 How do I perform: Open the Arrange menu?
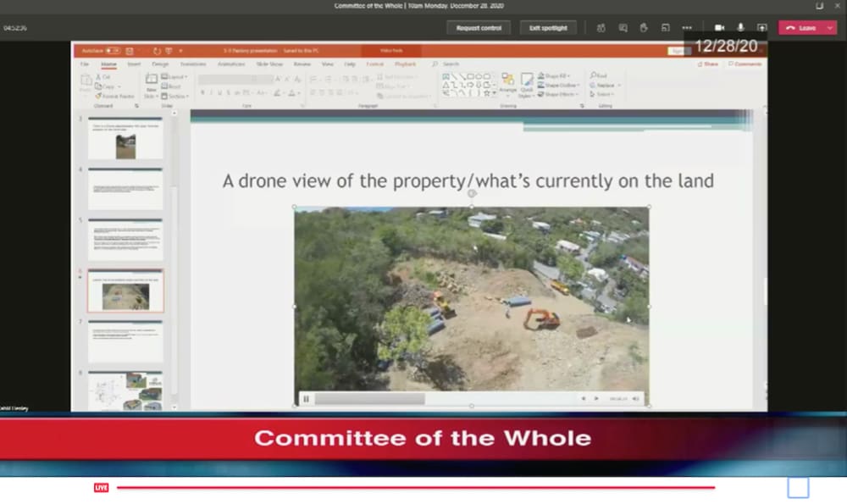pyautogui.click(x=507, y=85)
